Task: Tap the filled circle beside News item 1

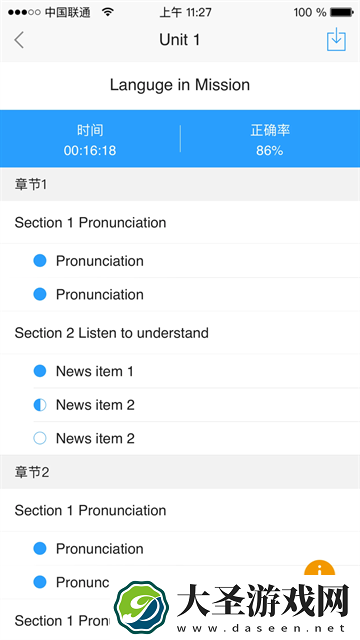Action: (40, 371)
